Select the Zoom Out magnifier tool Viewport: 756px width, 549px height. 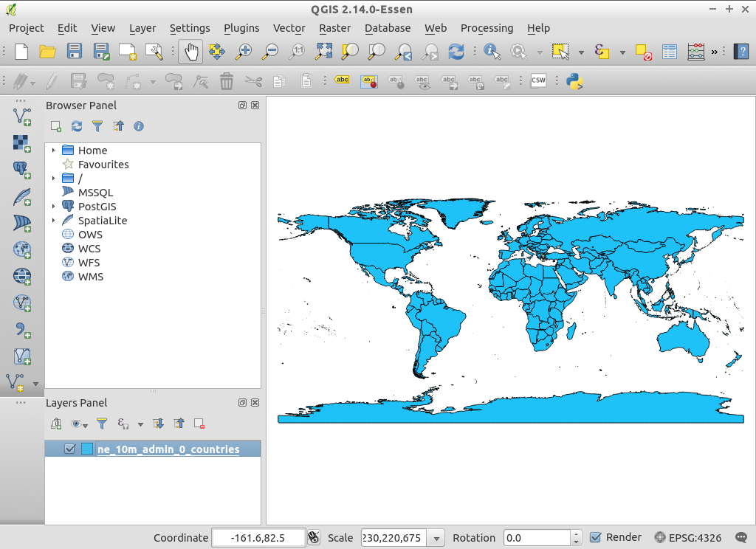click(x=270, y=52)
